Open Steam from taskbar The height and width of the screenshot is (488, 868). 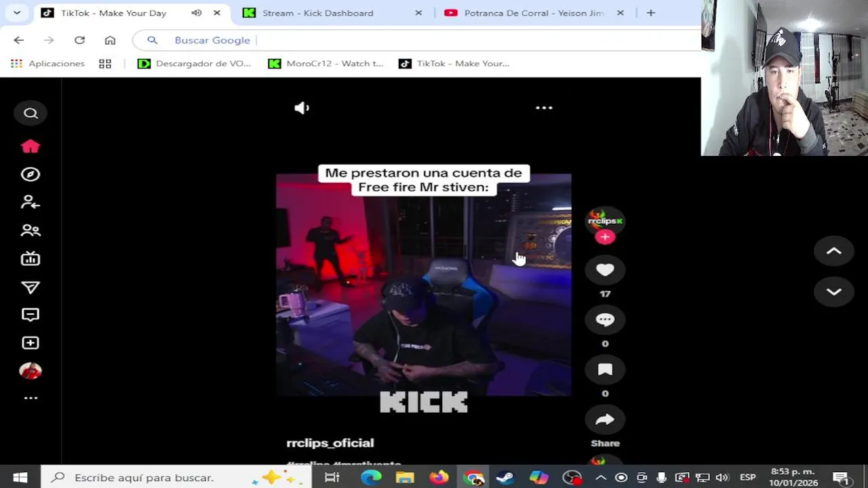click(505, 478)
